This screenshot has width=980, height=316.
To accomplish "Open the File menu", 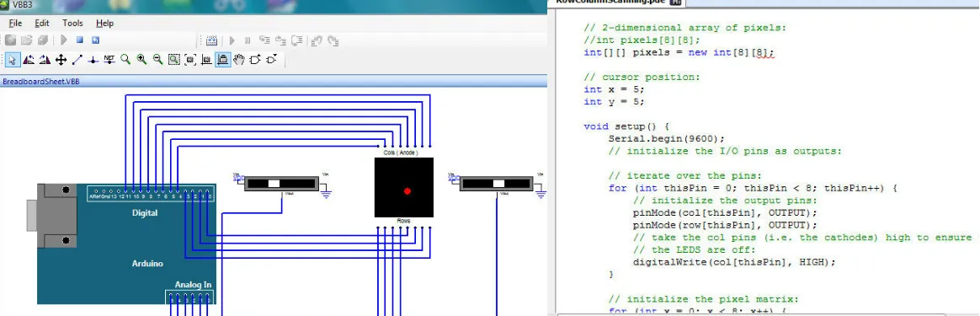I will tap(15, 23).
